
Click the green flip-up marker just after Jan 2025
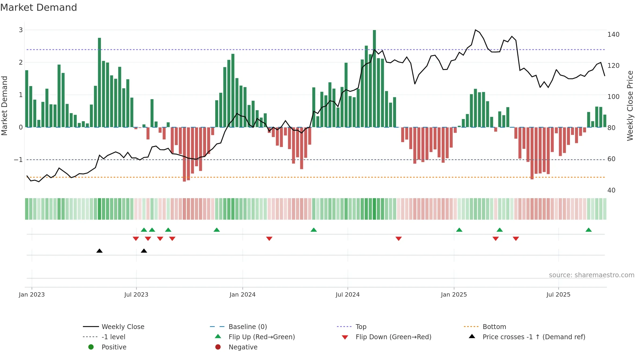459,230
